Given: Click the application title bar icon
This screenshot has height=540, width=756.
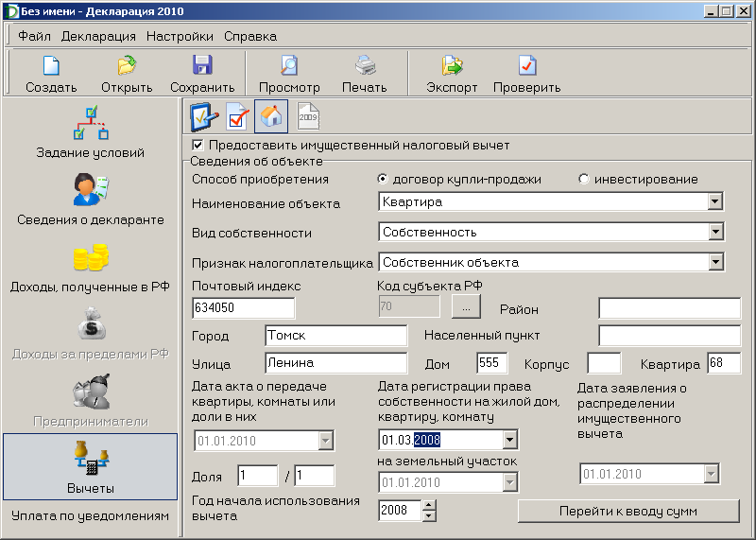Looking at the screenshot, I should [x=11, y=11].
